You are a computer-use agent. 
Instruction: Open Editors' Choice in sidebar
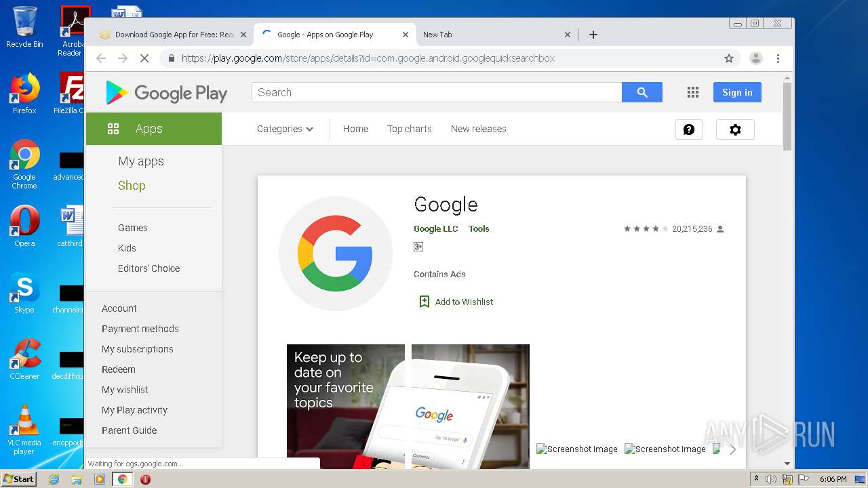(149, 268)
